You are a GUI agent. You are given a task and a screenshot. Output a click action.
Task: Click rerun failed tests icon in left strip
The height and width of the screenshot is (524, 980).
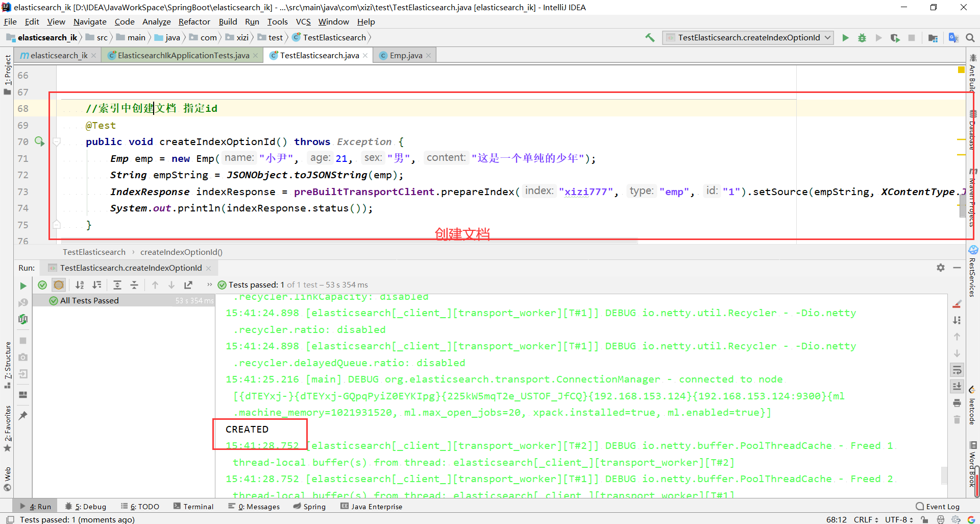click(x=23, y=302)
